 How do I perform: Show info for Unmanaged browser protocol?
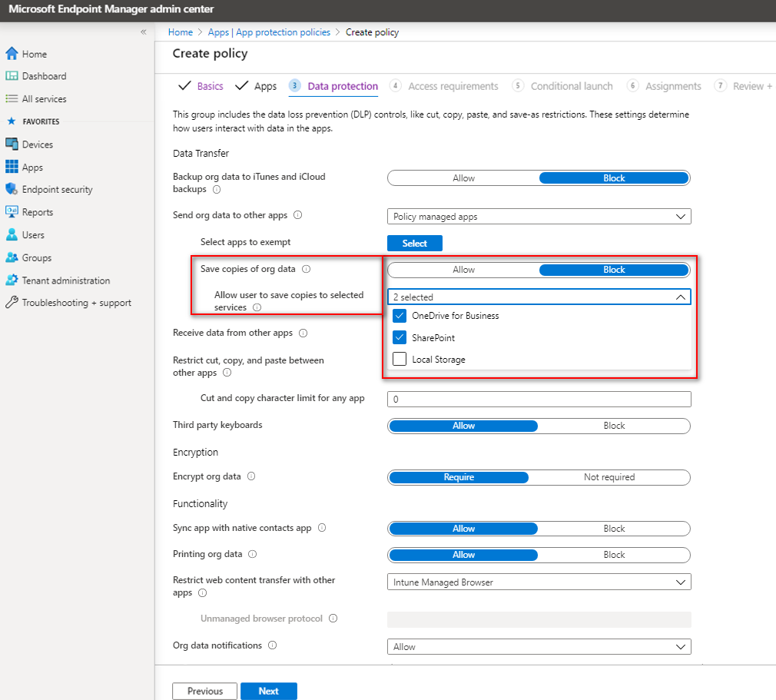[x=333, y=619]
